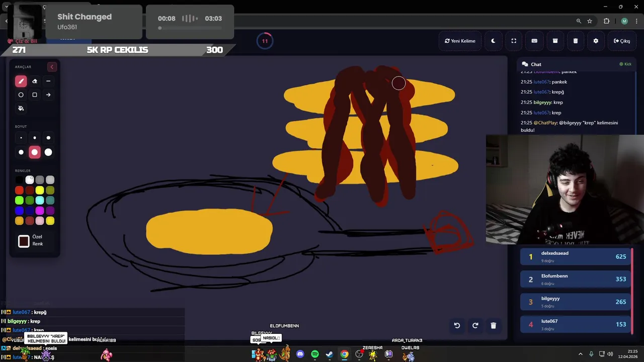Image resolution: width=644 pixels, height=362 pixels.
Task: Open the browser profile avatar
Action: click(624, 21)
